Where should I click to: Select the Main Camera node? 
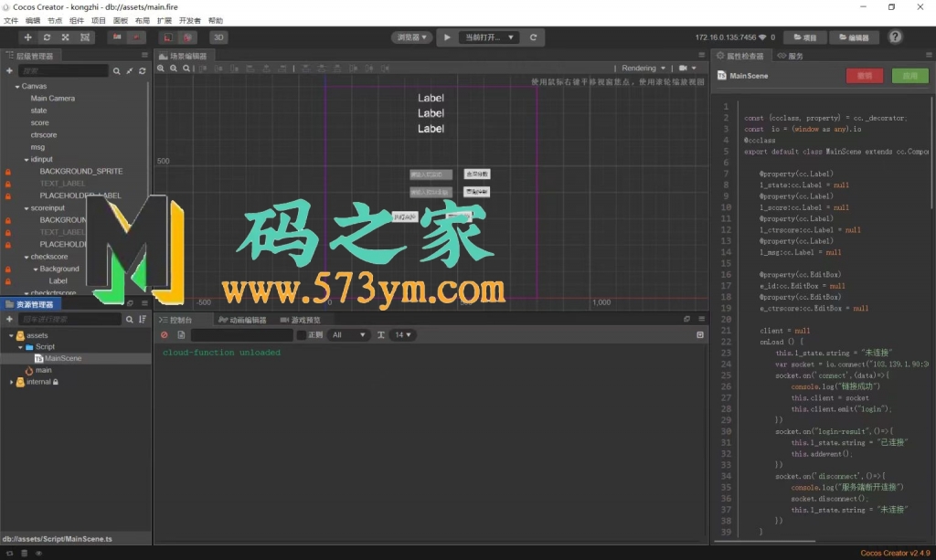(52, 99)
